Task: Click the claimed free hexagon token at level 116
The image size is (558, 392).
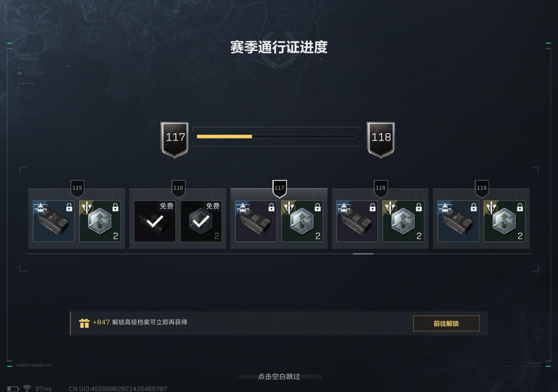Action: click(201, 221)
